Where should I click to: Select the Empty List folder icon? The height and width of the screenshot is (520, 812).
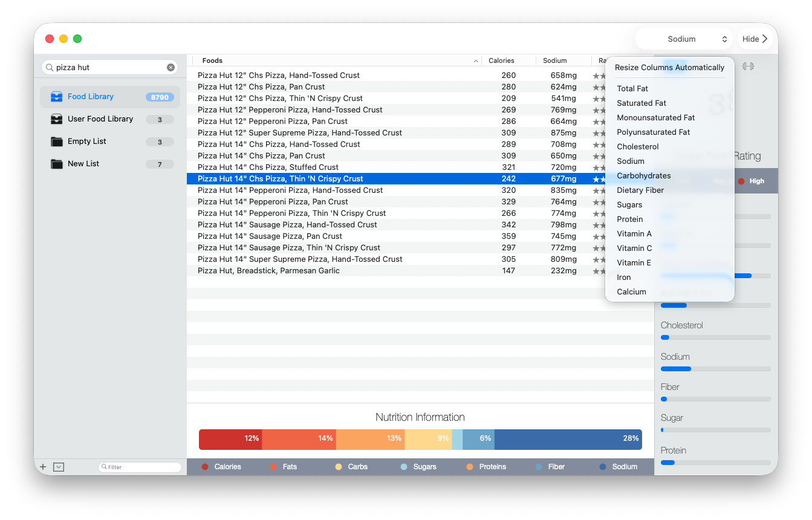tap(57, 141)
